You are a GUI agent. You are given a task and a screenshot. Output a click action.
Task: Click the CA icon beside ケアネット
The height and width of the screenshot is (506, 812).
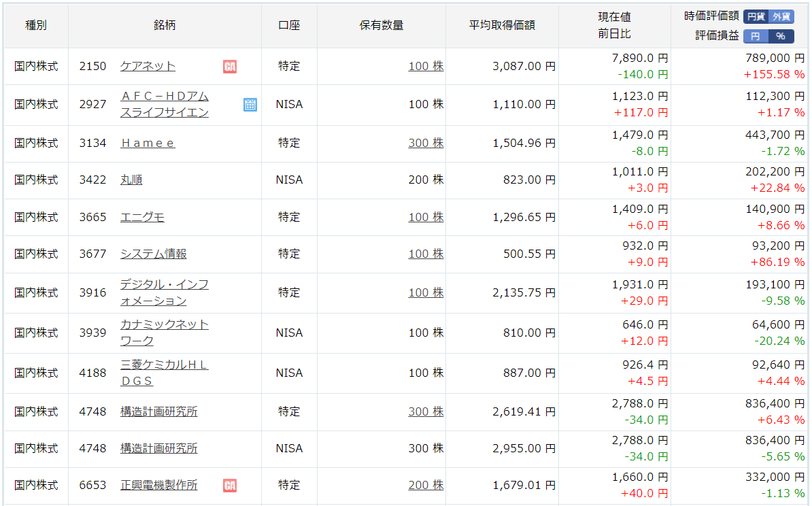point(230,66)
